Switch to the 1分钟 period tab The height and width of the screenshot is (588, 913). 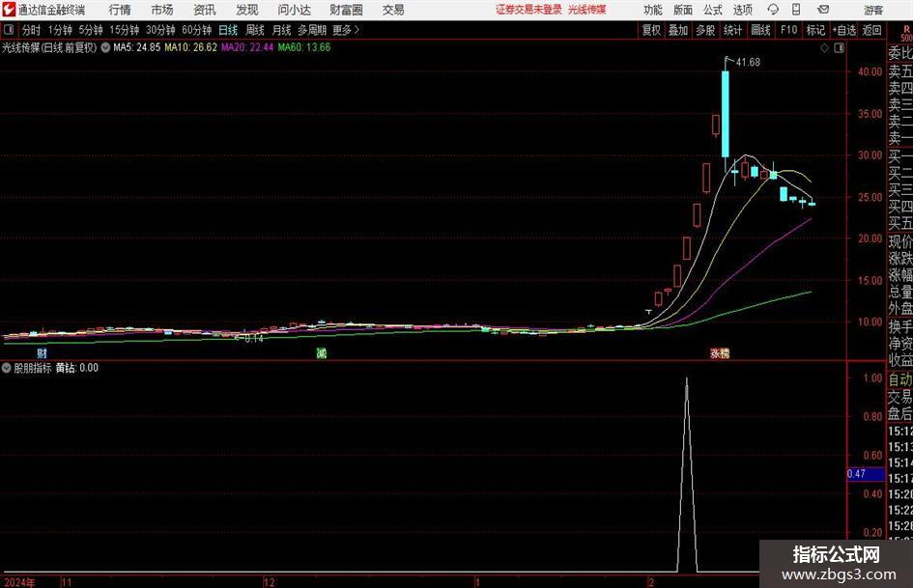[60, 30]
